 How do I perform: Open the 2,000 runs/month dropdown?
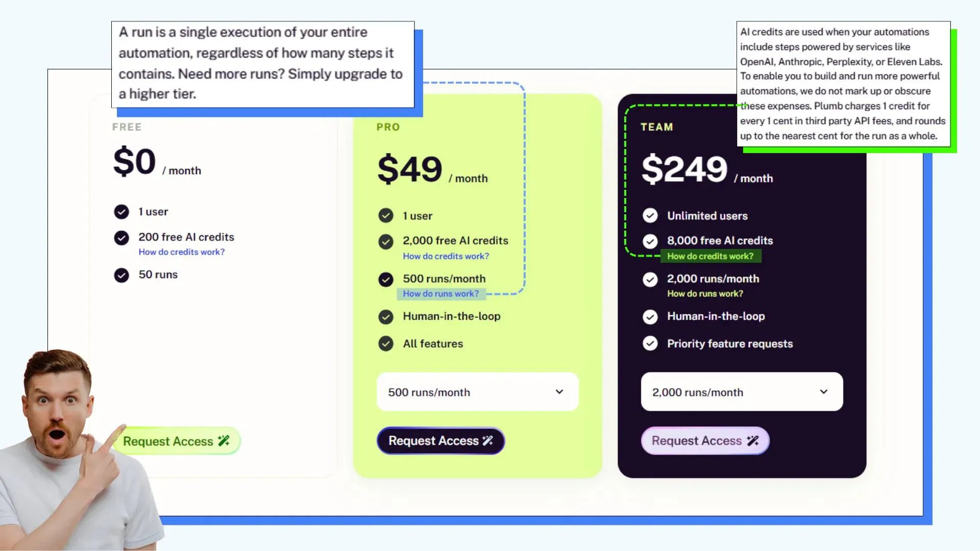tap(742, 392)
